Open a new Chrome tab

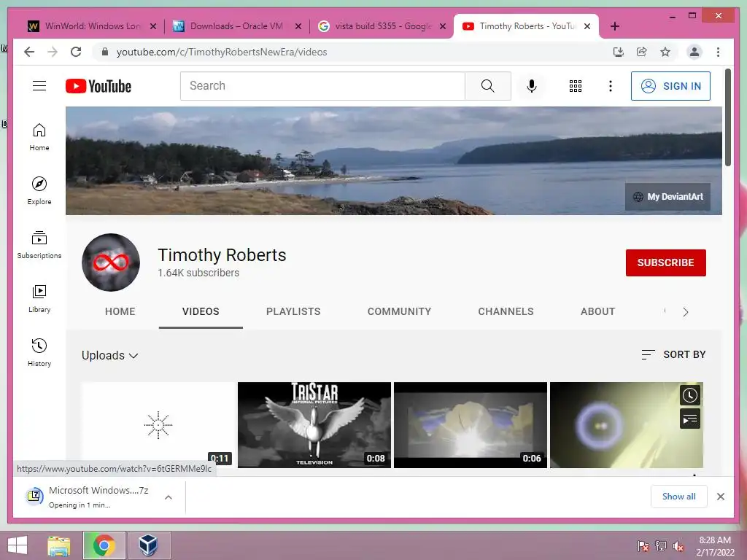pos(614,26)
